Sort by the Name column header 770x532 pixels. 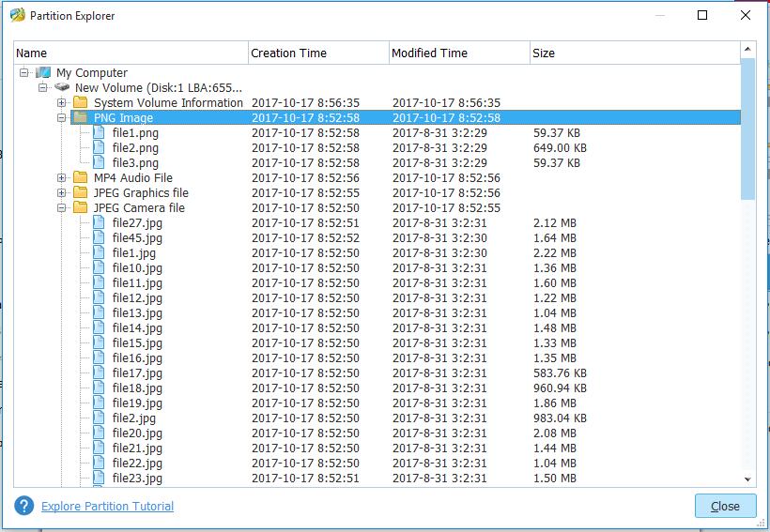click(x=131, y=53)
